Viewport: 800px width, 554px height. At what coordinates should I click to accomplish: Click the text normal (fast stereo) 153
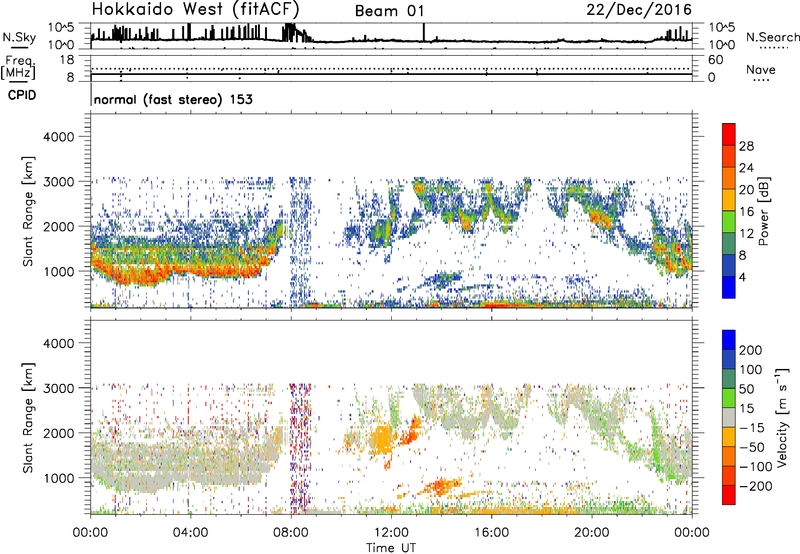173,99
